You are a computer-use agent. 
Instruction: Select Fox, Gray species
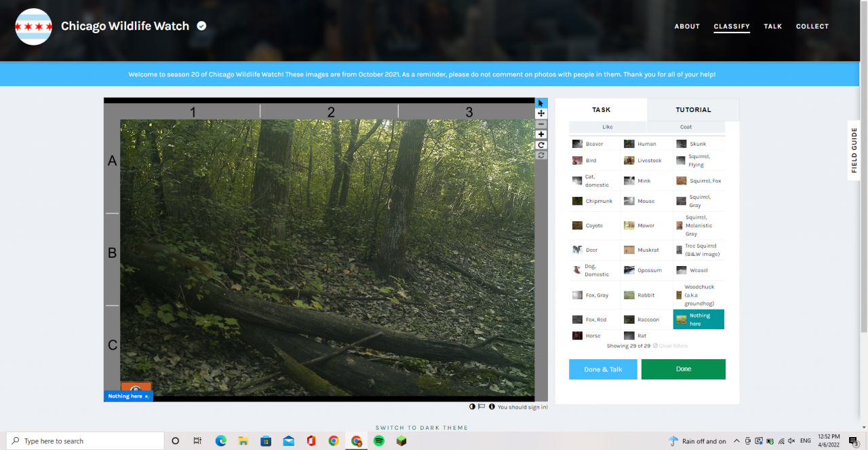tap(595, 295)
